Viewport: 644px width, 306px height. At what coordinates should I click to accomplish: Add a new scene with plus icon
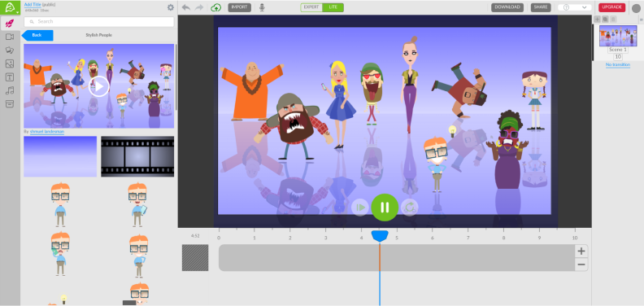pos(597,20)
